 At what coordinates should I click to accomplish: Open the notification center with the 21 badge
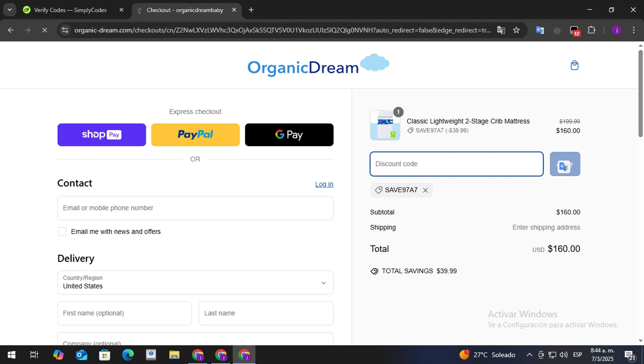tap(630, 355)
